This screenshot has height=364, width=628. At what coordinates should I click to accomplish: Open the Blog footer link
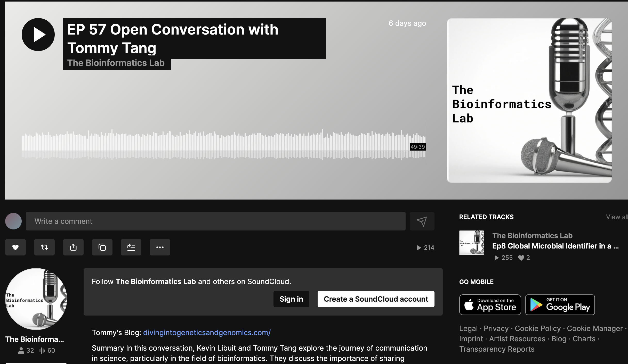(x=559, y=339)
